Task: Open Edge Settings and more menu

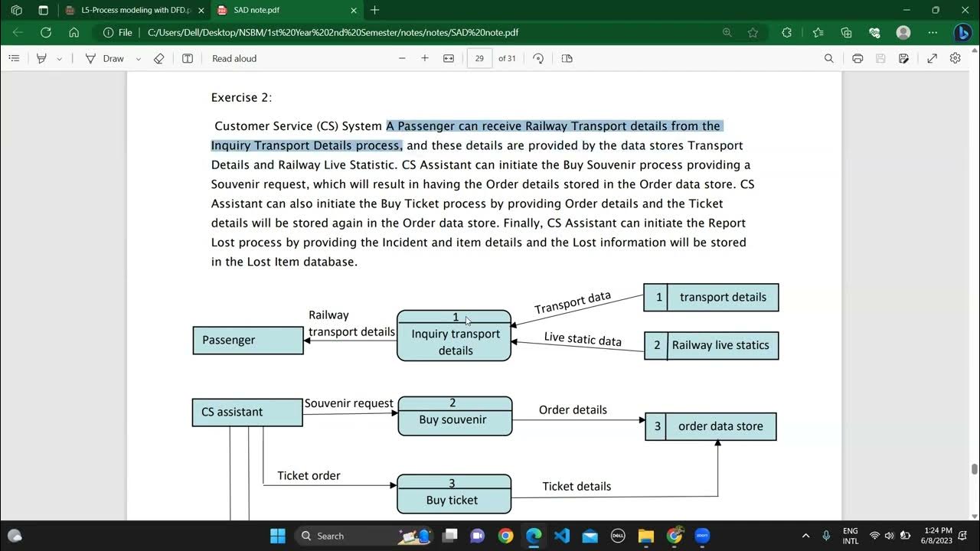Action: click(x=933, y=33)
